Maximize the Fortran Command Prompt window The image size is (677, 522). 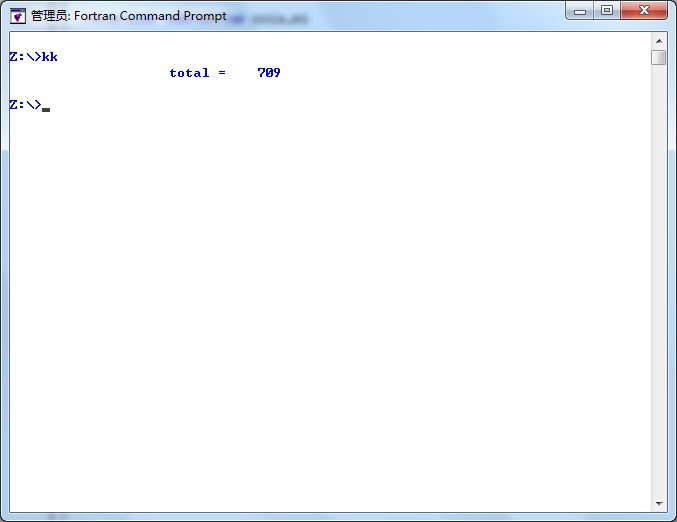pyautogui.click(x=607, y=11)
